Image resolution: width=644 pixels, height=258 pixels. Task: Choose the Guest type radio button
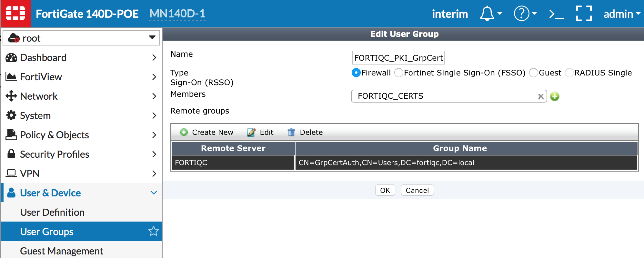coord(534,73)
